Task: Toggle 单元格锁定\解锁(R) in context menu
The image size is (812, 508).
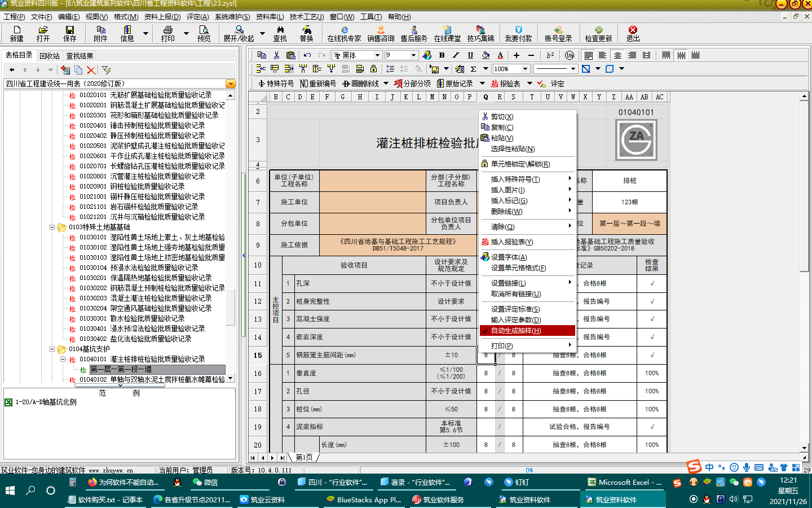Action: coord(528,164)
